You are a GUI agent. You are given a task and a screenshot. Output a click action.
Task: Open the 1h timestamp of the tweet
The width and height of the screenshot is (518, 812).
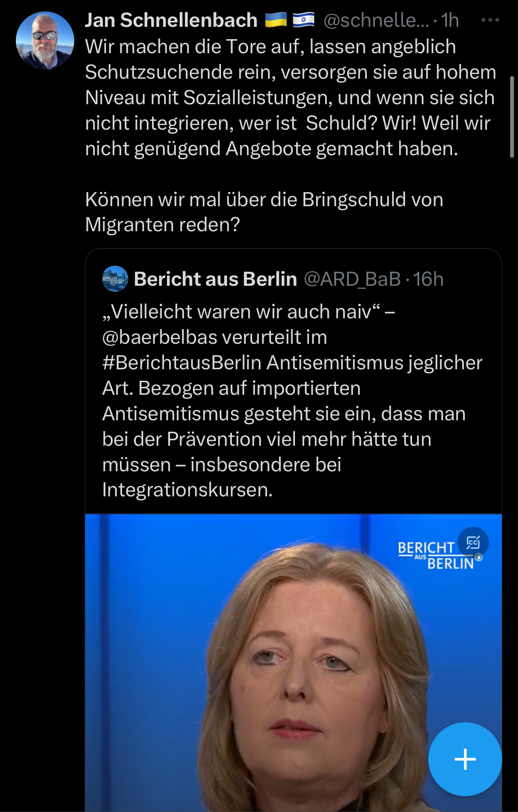pos(450,20)
